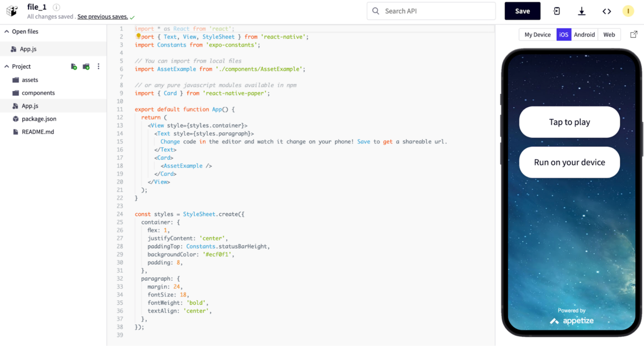Switch the preview to Android

pos(584,34)
